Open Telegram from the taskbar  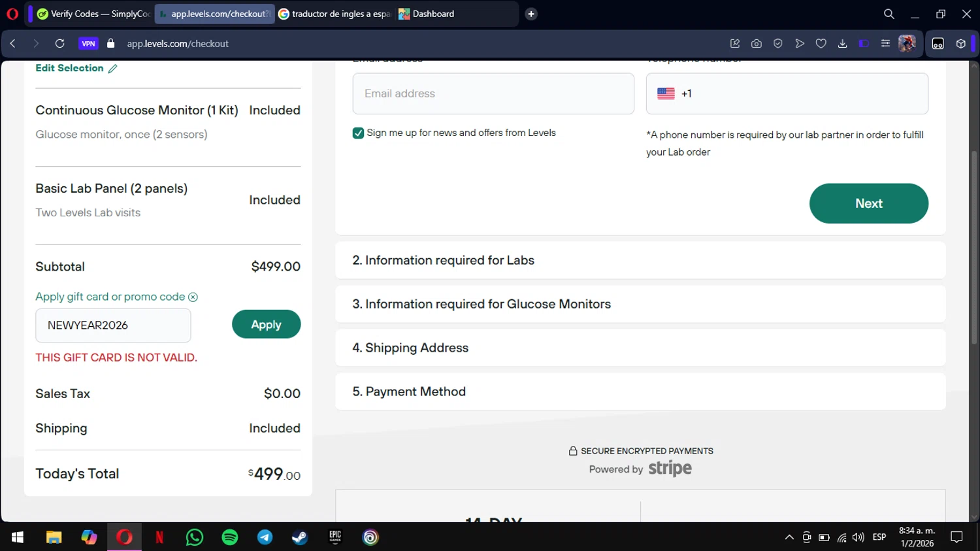coord(265,537)
